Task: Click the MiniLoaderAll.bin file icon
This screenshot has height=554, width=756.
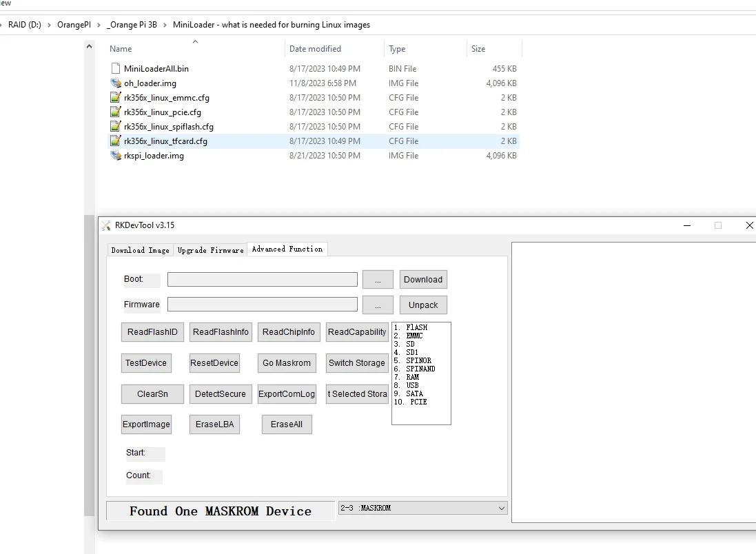Action: coord(116,68)
